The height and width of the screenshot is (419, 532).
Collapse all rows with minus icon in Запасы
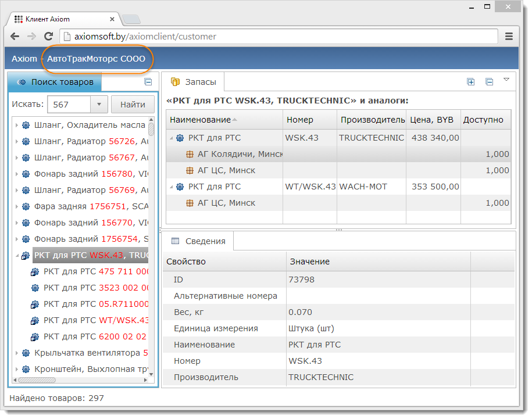coord(489,82)
